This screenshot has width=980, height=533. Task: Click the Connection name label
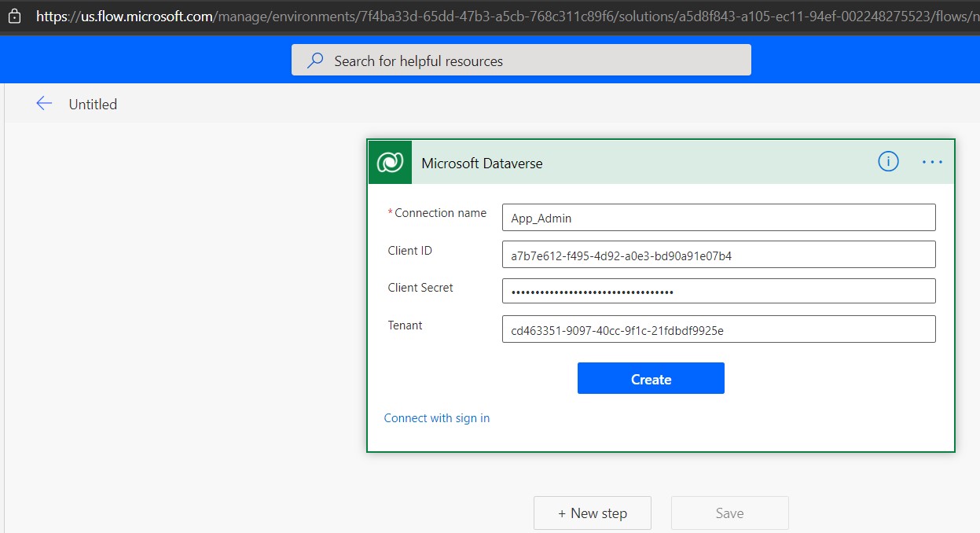click(x=440, y=213)
